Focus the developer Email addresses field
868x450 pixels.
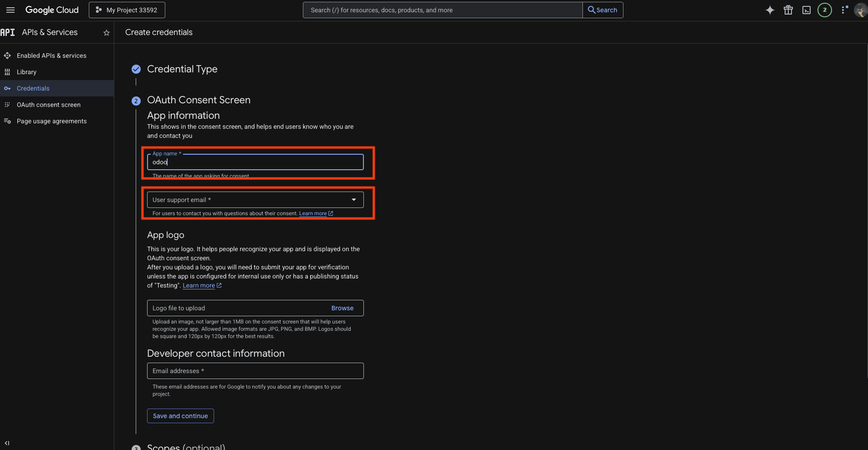[255, 371]
